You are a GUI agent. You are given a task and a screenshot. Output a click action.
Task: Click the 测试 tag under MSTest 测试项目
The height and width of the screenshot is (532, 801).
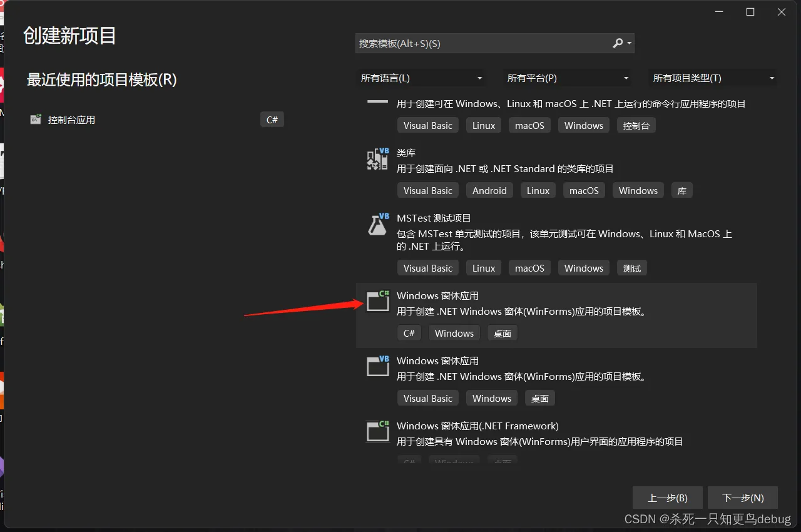coord(632,269)
